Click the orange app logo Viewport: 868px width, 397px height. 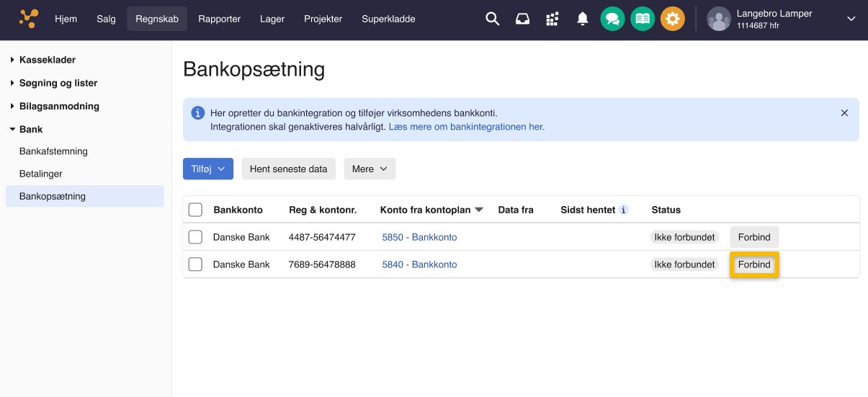click(29, 19)
